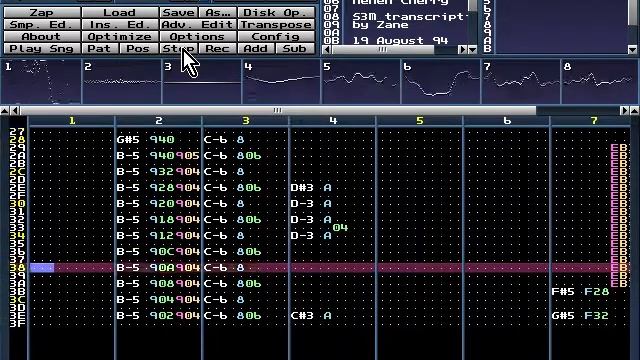The image size is (640, 360).
Task: Mute channel 6 via its oscilloscope
Action: tap(442, 81)
